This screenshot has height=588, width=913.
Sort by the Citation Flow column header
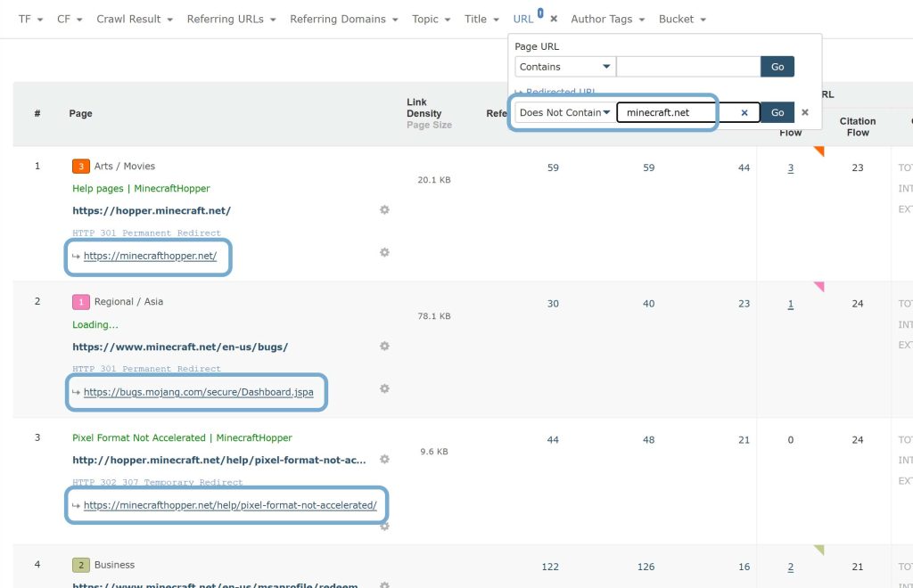tap(858, 127)
